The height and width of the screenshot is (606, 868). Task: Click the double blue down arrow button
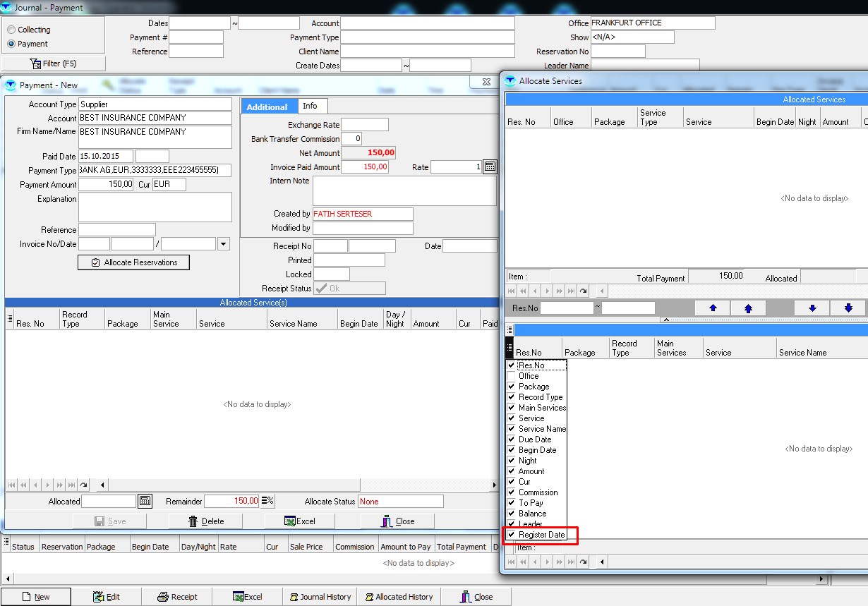(x=848, y=308)
